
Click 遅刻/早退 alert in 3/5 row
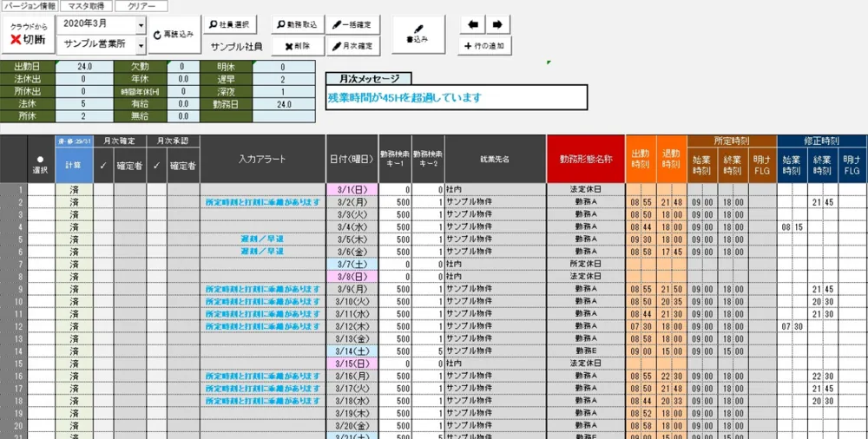click(x=263, y=239)
